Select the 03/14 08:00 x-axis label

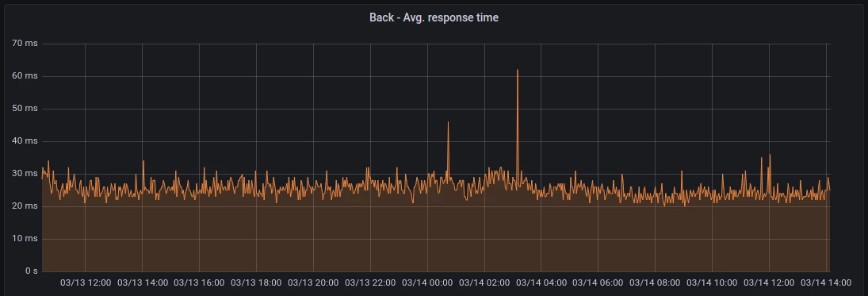click(x=655, y=283)
